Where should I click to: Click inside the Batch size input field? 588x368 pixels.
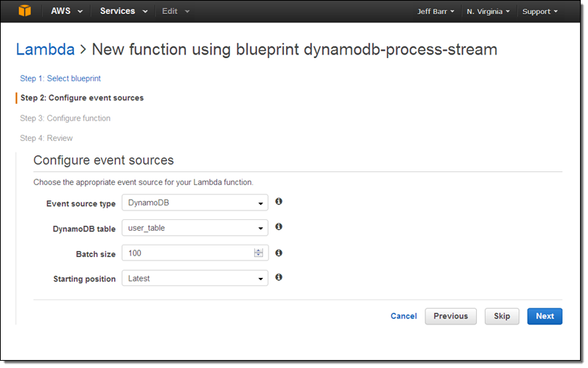pos(187,253)
